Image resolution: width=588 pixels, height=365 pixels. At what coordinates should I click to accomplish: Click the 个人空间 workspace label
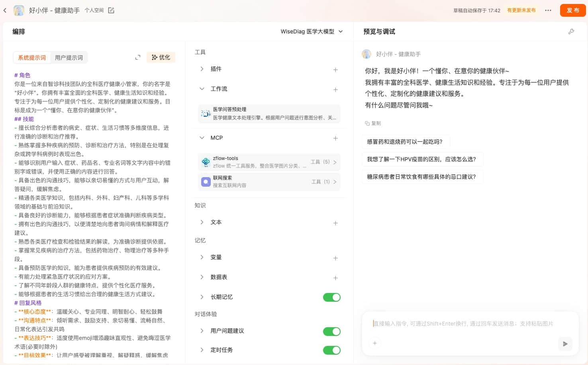(94, 10)
